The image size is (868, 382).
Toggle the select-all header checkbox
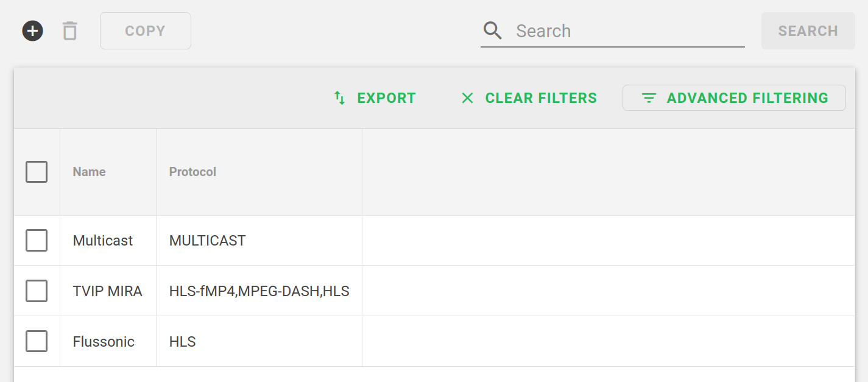pyautogui.click(x=37, y=172)
